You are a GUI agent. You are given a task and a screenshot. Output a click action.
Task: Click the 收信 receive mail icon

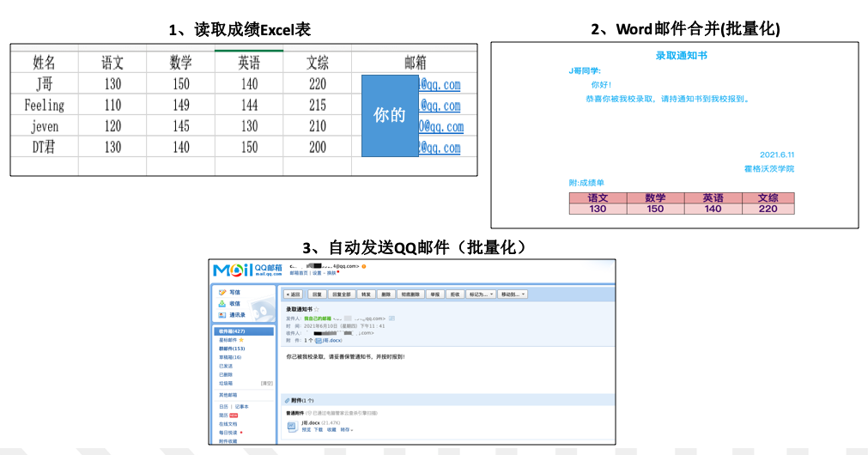[222, 303]
